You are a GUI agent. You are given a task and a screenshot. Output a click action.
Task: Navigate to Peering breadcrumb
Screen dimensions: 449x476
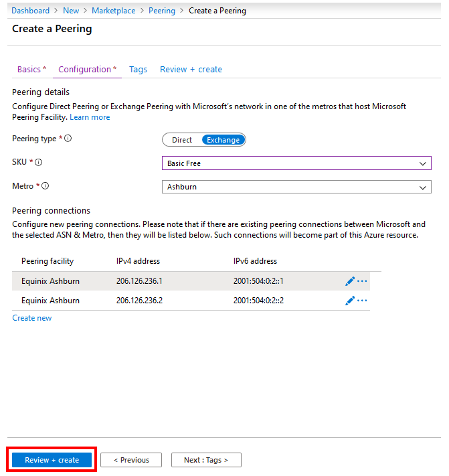pyautogui.click(x=162, y=11)
